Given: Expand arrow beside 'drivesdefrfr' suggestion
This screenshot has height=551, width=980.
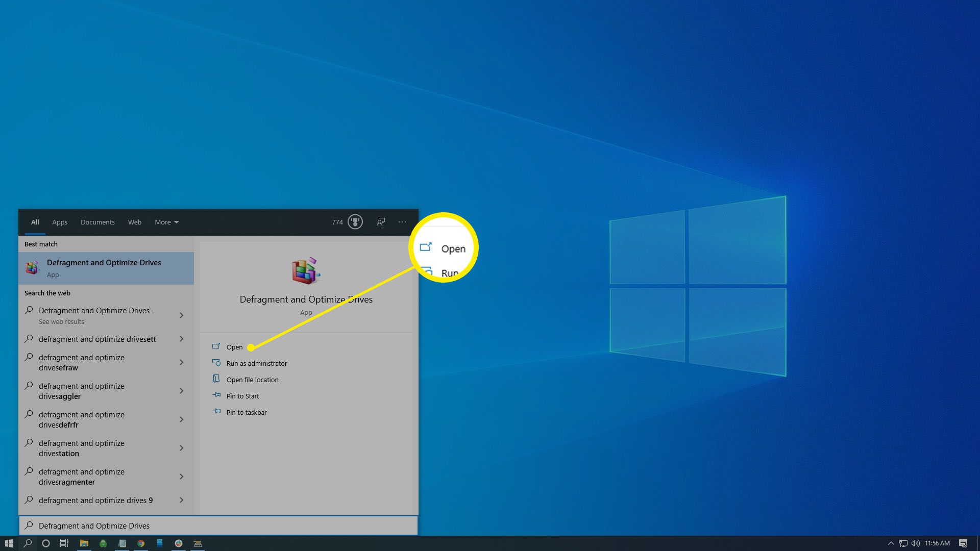Looking at the screenshot, I should (x=181, y=419).
